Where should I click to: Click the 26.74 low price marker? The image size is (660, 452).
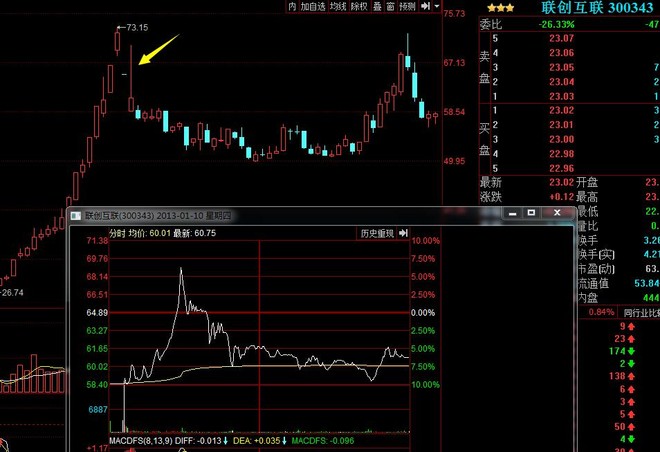pos(12,292)
